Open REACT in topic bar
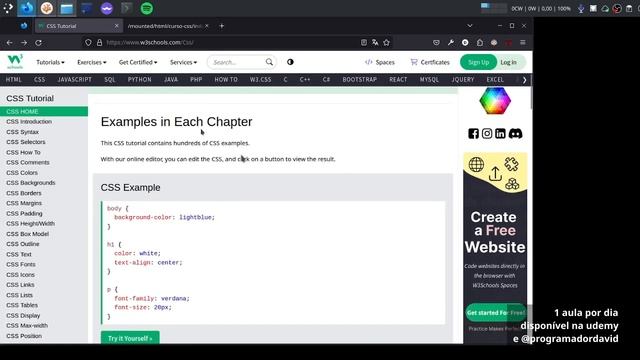 [x=398, y=80]
